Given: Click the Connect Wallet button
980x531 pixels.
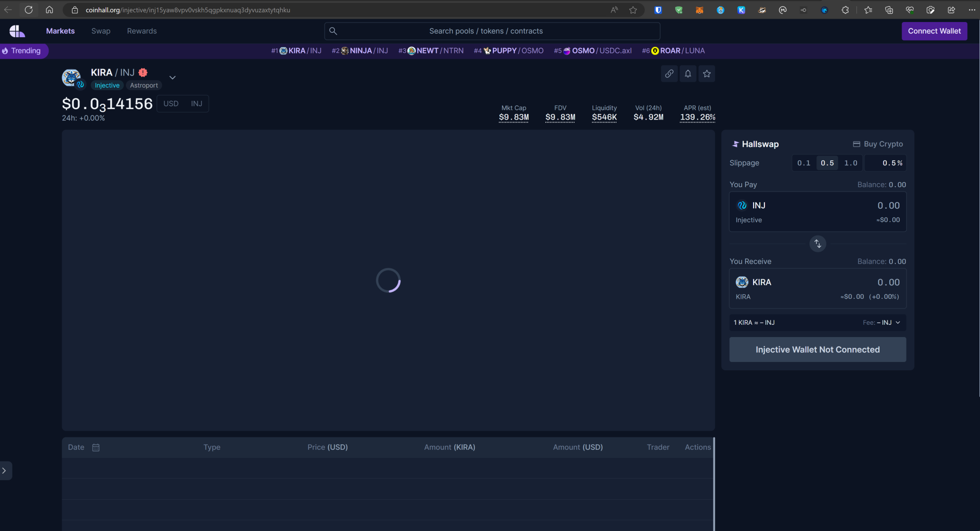Looking at the screenshot, I should [934, 31].
